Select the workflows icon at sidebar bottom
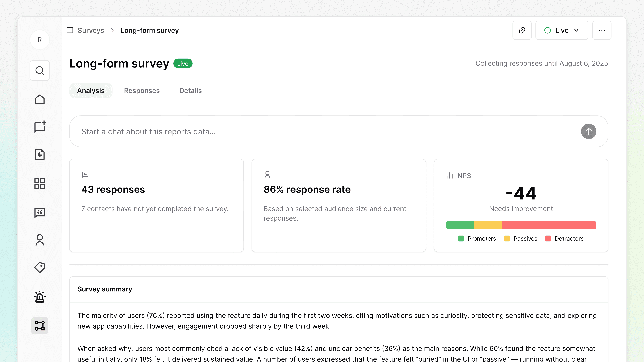This screenshot has height=362, width=644. [x=40, y=325]
